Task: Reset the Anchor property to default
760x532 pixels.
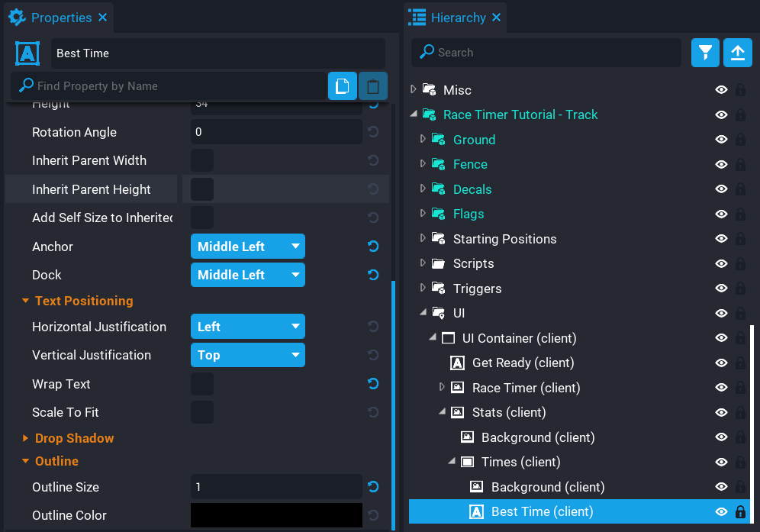Action: coord(373,247)
